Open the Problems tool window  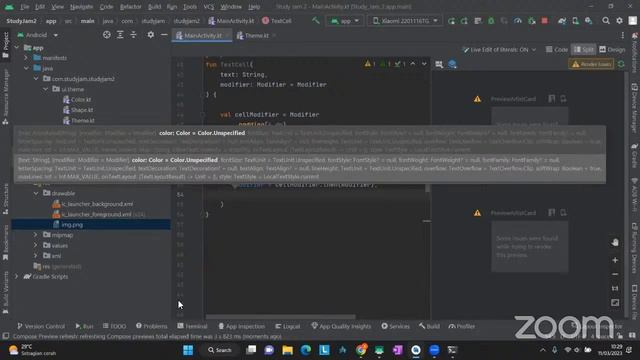tap(151, 326)
